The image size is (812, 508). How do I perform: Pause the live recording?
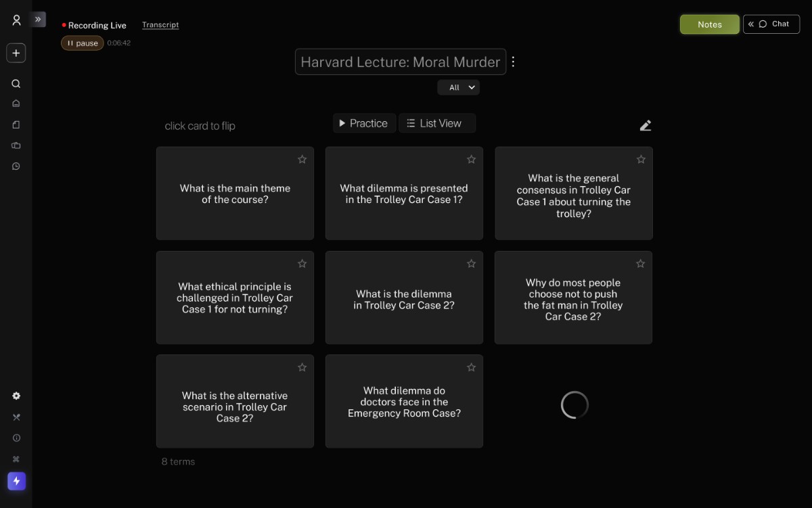83,43
